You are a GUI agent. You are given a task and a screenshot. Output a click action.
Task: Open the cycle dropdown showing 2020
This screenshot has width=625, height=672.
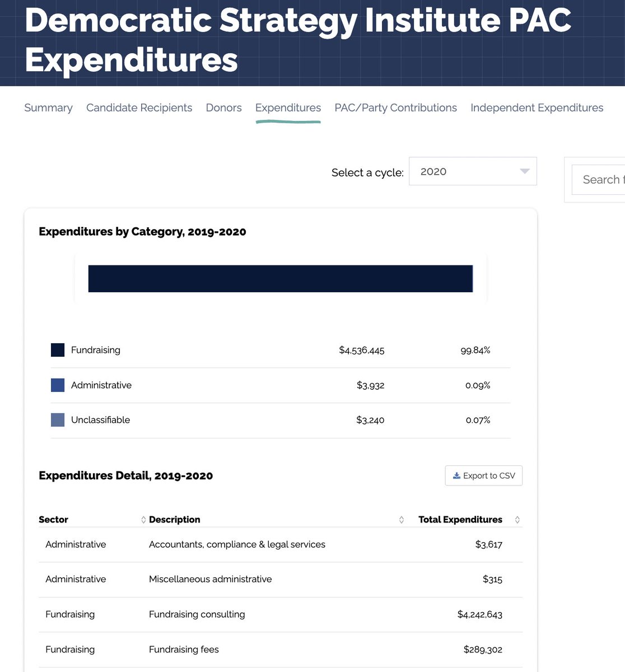coord(473,171)
